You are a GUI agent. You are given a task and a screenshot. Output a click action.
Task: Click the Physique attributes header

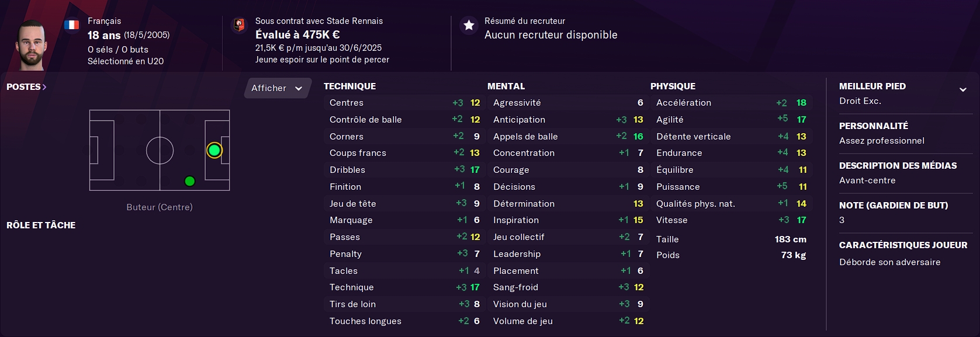click(x=673, y=86)
